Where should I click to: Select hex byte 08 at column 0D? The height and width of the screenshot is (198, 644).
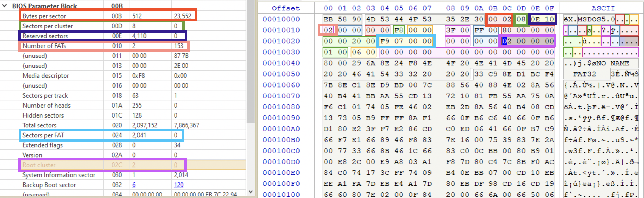[521, 19]
